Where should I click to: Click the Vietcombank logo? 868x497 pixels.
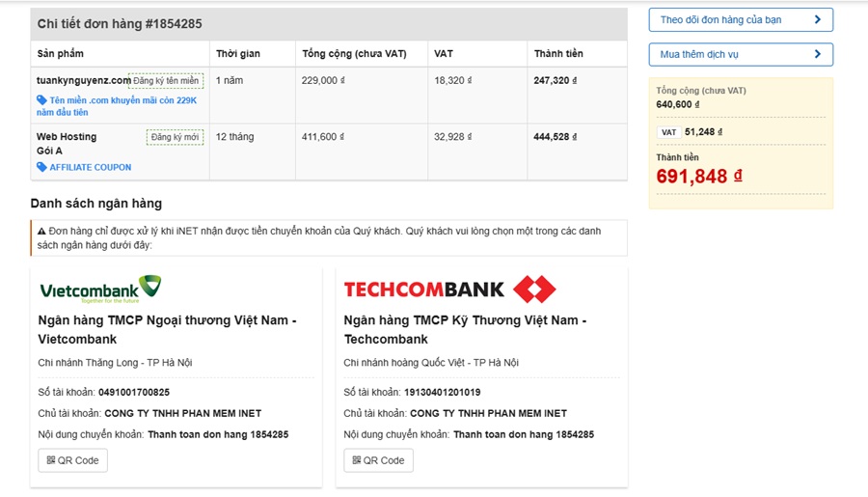[x=100, y=289]
